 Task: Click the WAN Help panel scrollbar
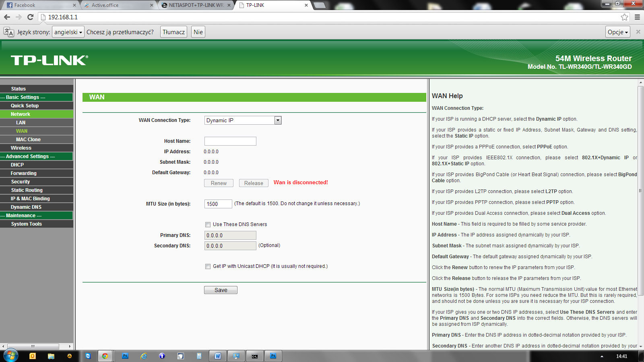point(640,191)
